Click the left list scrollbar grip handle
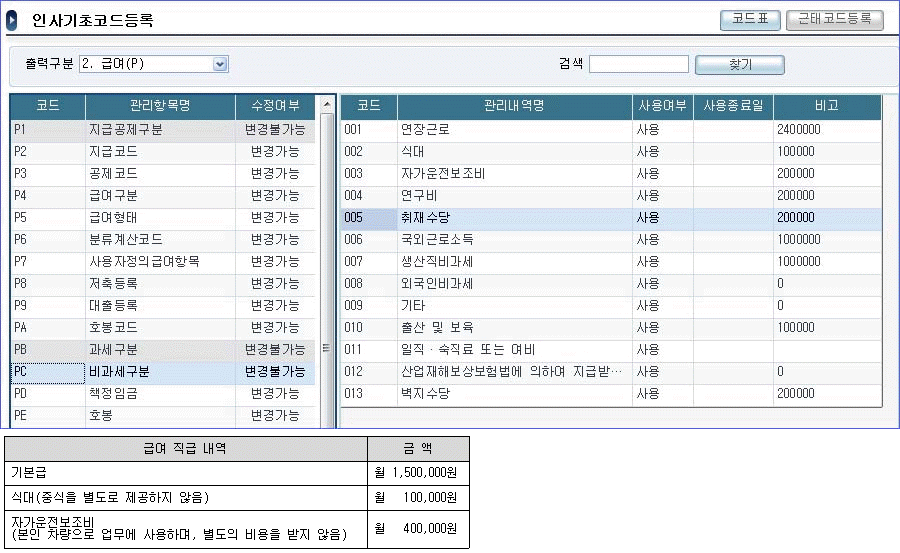The width and height of the screenshot is (900, 553). [325, 348]
